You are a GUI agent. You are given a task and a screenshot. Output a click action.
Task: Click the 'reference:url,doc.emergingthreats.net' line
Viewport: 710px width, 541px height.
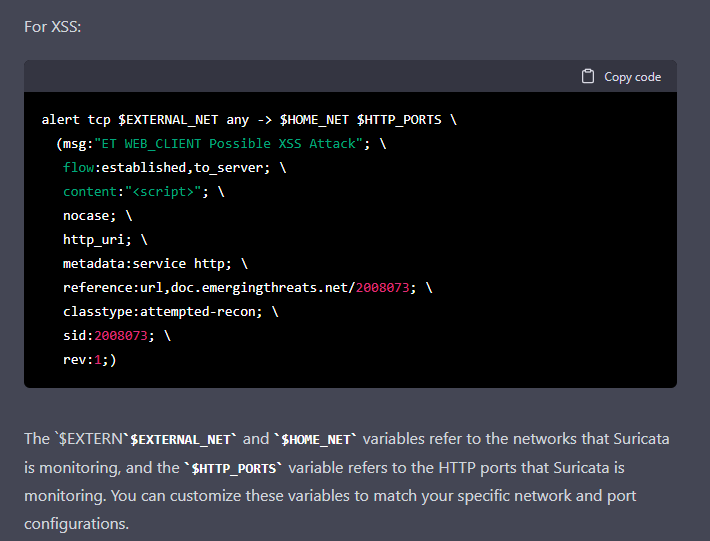248,287
